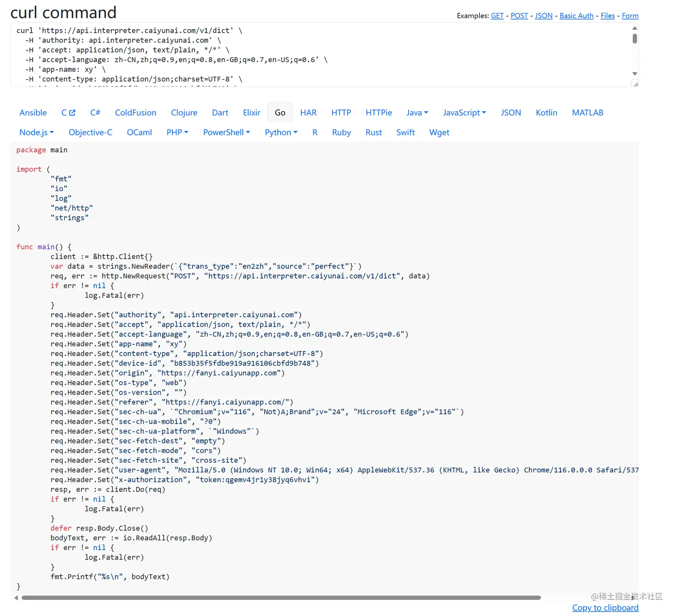Switch to the Swift tab

pyautogui.click(x=405, y=132)
